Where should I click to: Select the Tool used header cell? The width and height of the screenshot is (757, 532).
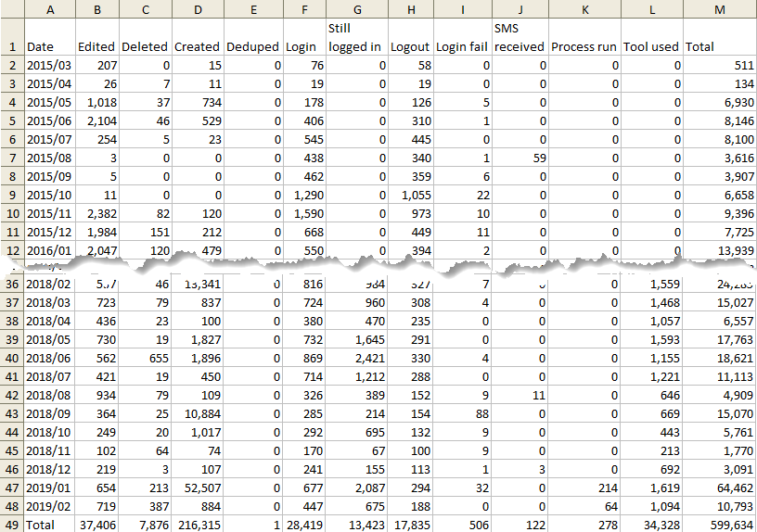(x=652, y=46)
